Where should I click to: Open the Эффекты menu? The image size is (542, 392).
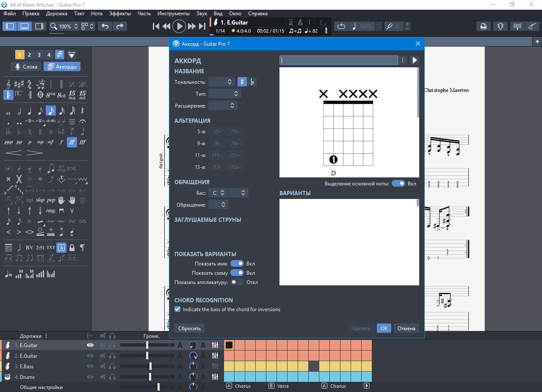click(x=120, y=14)
